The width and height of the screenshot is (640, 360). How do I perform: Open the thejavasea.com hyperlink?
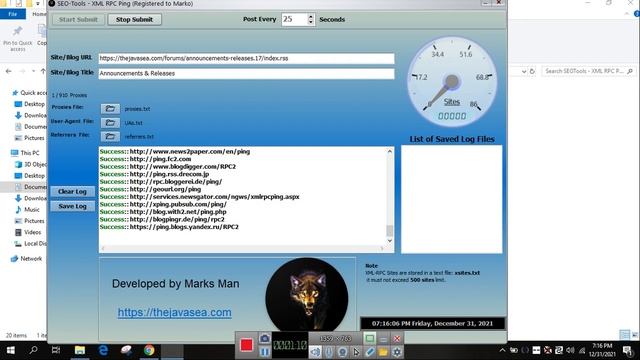pyautogui.click(x=175, y=312)
